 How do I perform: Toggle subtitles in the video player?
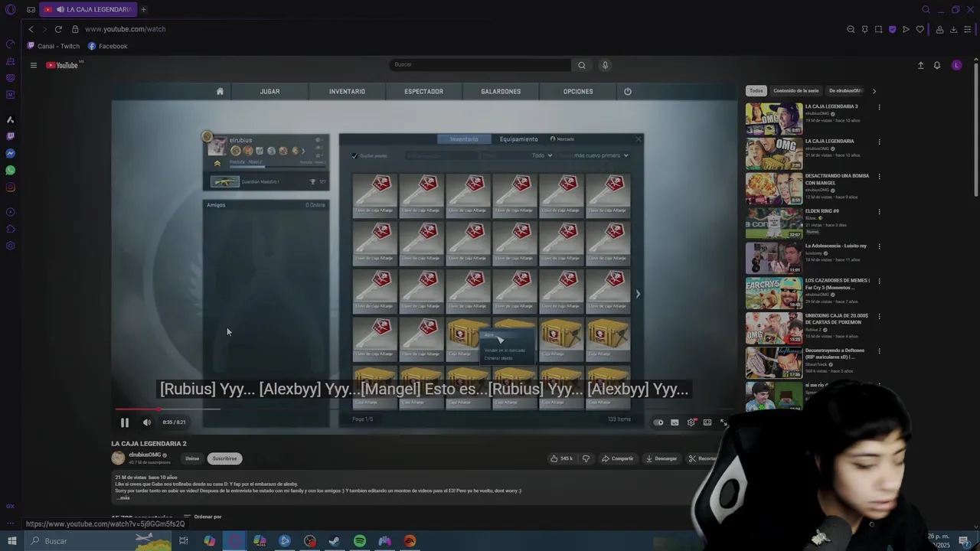click(675, 422)
